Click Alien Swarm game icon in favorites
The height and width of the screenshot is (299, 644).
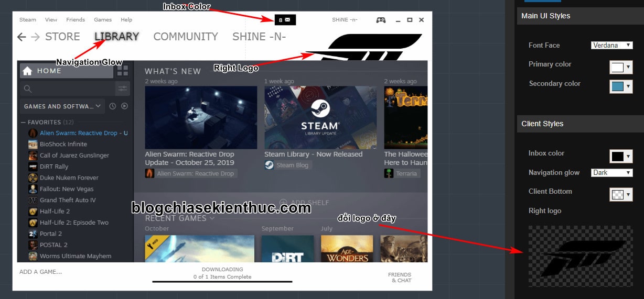click(33, 133)
